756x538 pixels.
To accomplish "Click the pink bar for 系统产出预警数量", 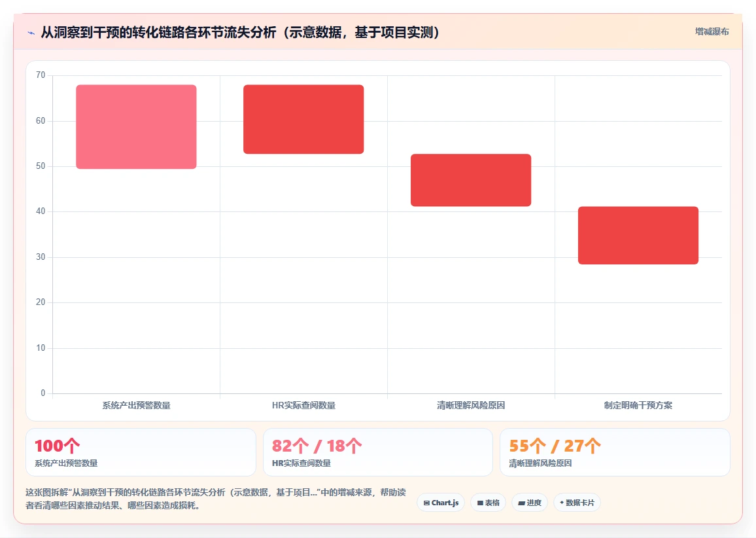I will 136,127.
